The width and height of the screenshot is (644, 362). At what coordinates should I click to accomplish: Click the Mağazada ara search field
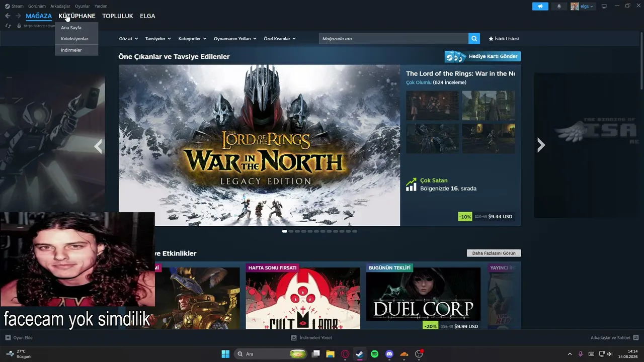393,39
